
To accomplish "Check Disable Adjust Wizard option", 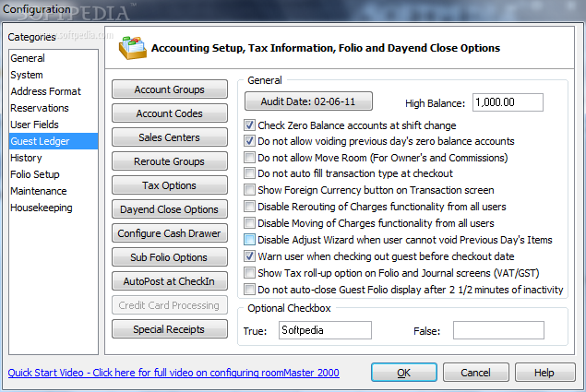I will (249, 240).
